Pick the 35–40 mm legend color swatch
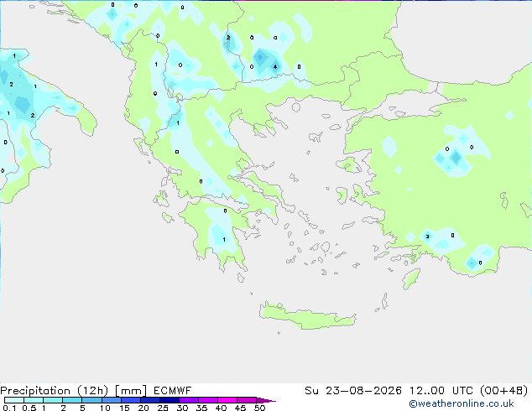The height and width of the screenshot is (411, 532). pyautogui.click(x=208, y=400)
